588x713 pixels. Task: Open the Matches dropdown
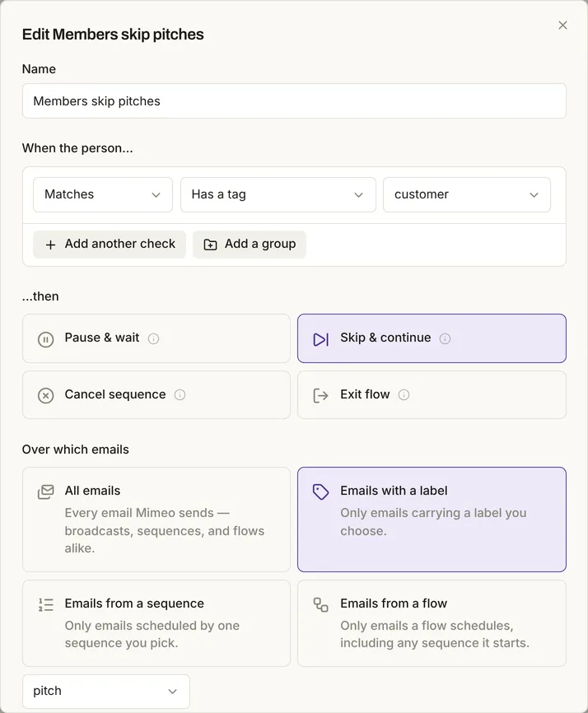(x=103, y=194)
